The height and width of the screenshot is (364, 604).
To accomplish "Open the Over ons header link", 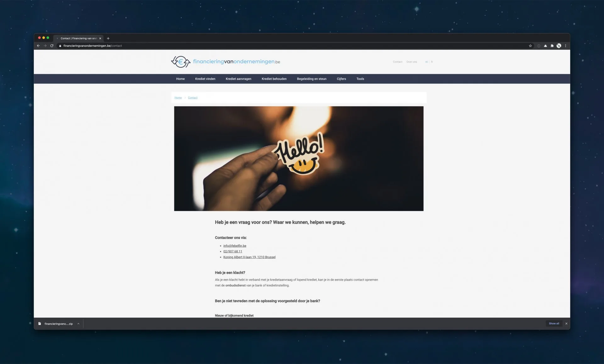I will point(412,62).
